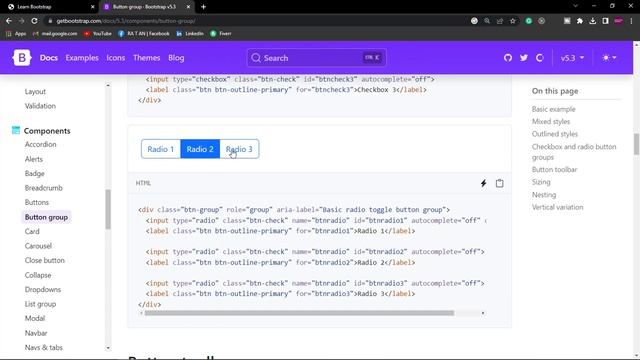
Task: Open Validation in the sidebar
Action: 40,106
